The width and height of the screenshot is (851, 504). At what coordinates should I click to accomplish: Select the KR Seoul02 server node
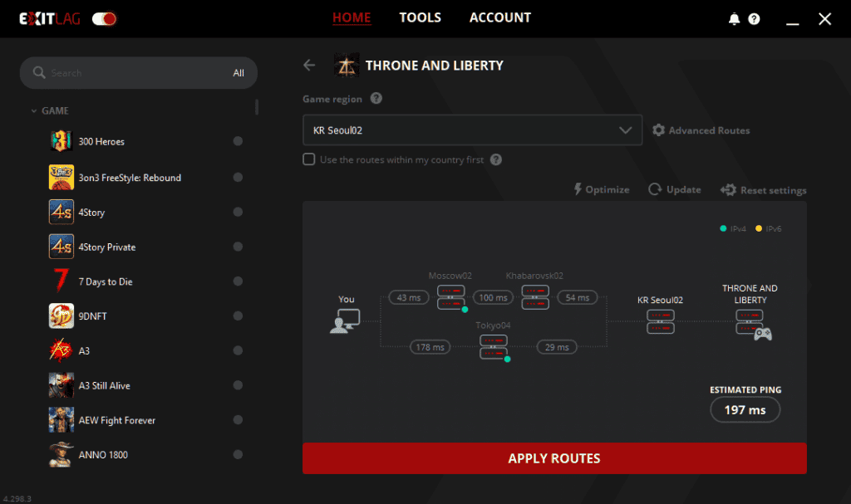661,321
